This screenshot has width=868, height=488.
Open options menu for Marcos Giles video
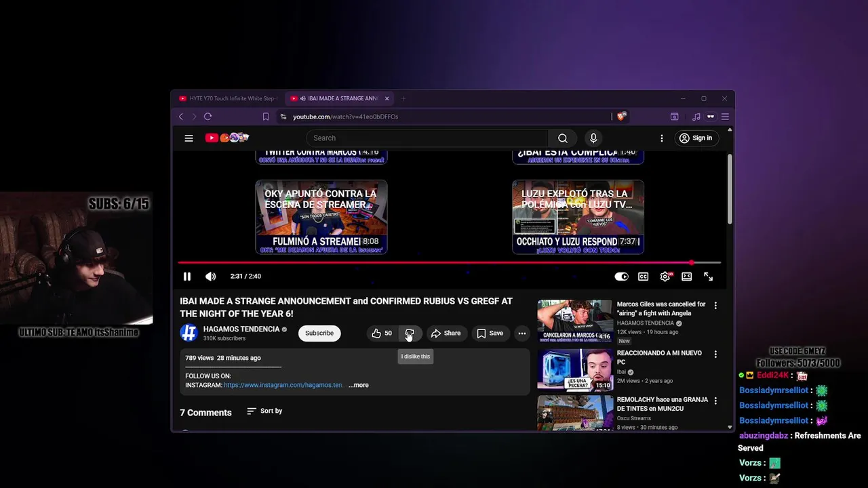[x=715, y=306]
